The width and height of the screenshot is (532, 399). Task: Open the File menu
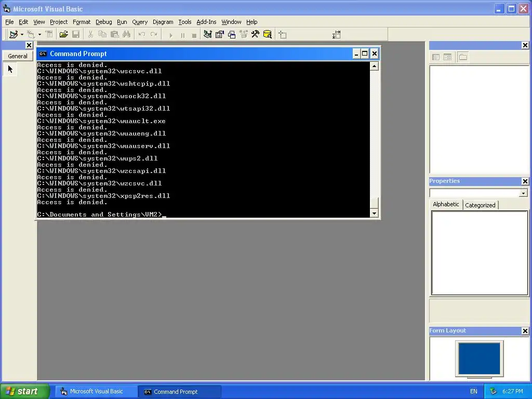(x=9, y=22)
